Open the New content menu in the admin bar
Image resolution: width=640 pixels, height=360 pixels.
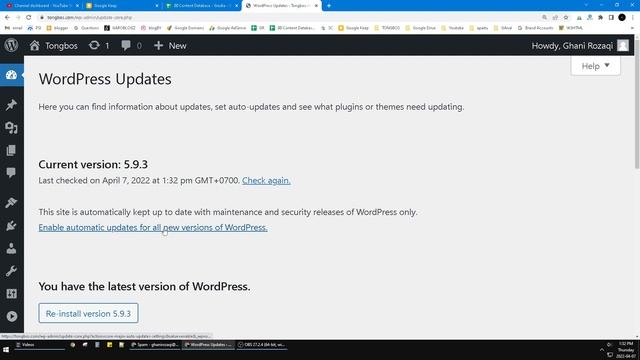170,45
